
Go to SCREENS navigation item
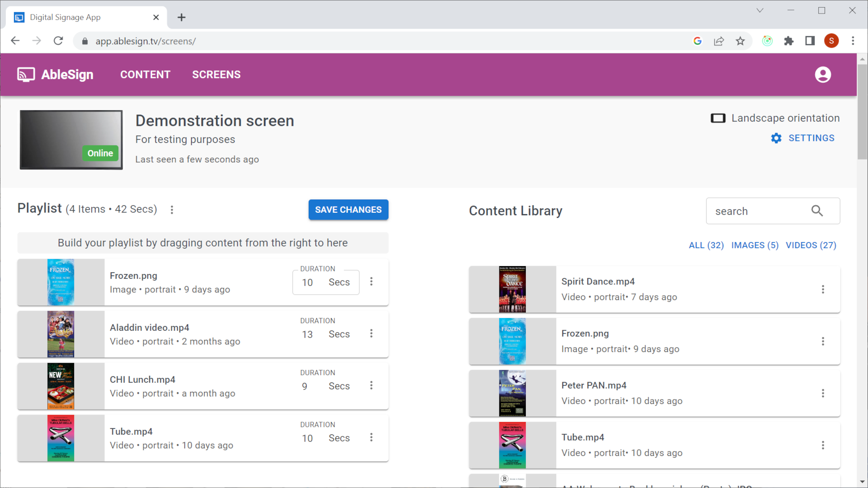216,75
